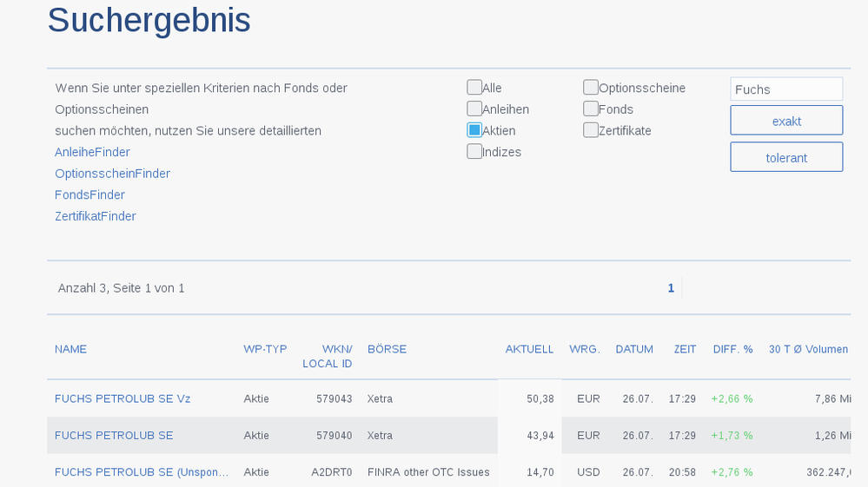Enable the Anleihen checkbox
Viewport: 868px width, 487px height.
pyautogui.click(x=474, y=109)
